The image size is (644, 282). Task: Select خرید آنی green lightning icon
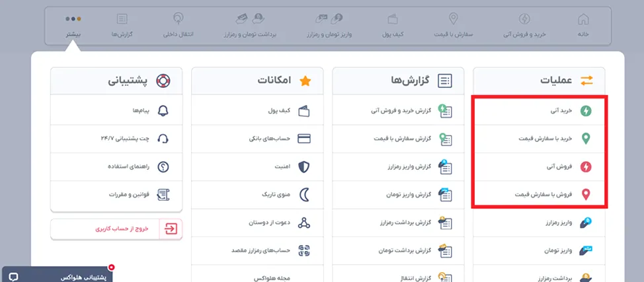click(586, 111)
